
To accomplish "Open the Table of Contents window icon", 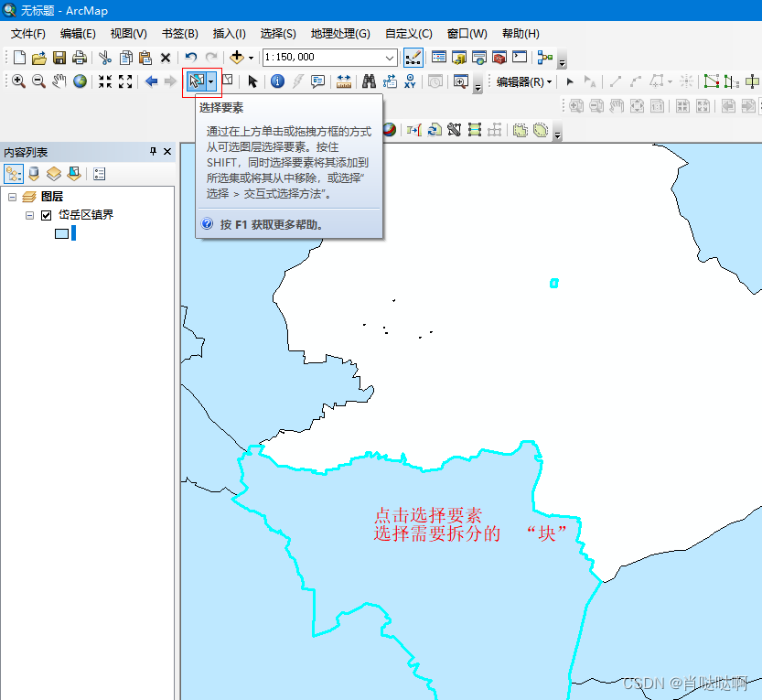I will [439, 58].
